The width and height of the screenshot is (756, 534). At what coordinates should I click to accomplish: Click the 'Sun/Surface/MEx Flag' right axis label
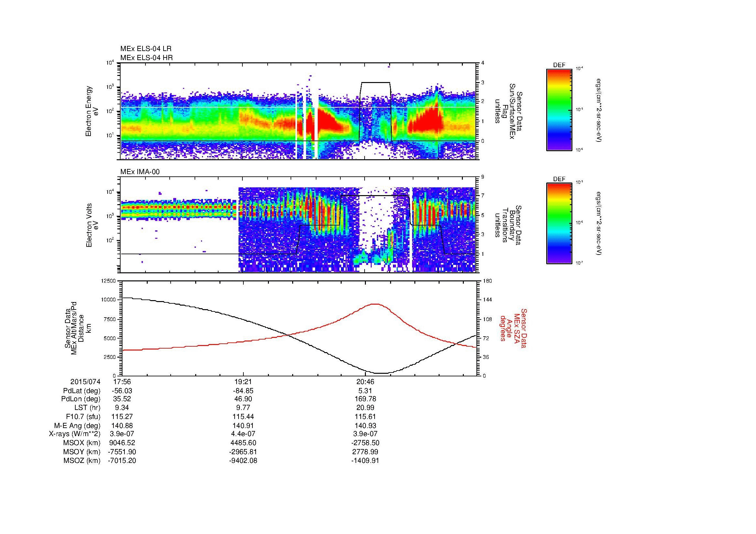(x=508, y=111)
